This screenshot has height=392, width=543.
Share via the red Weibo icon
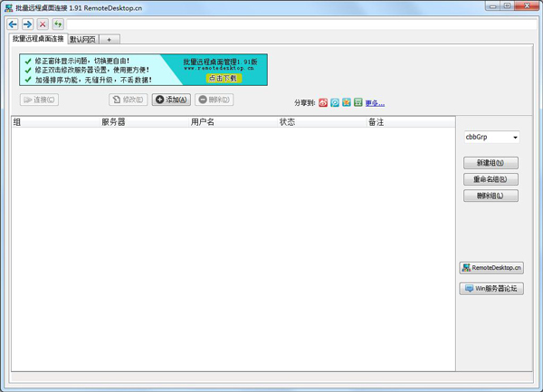[x=323, y=103]
